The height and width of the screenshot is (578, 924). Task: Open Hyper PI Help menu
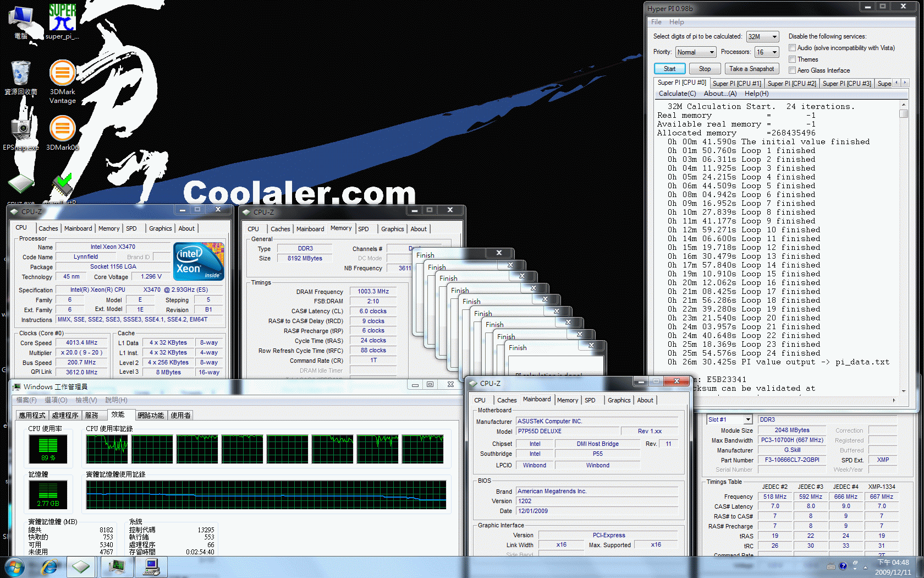[676, 22]
